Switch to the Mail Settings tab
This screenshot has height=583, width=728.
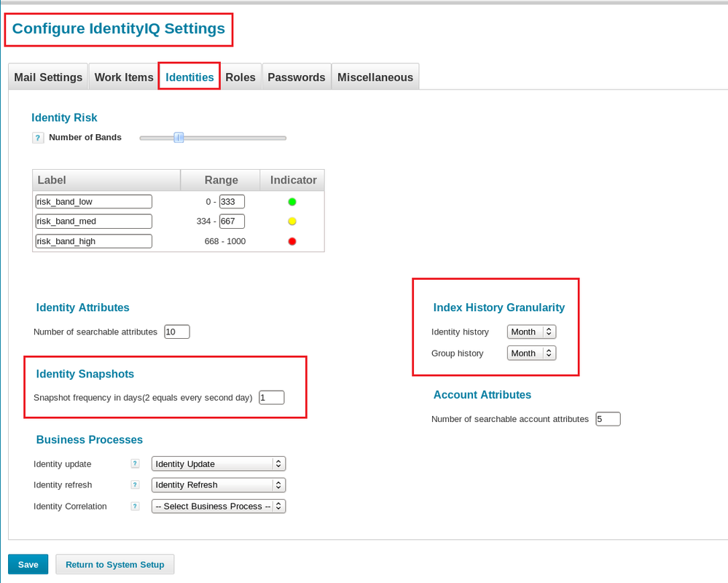[x=48, y=77]
